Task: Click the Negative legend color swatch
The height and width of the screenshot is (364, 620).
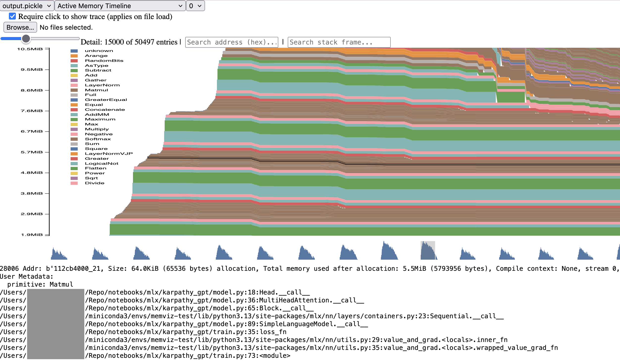Action: [x=74, y=134]
